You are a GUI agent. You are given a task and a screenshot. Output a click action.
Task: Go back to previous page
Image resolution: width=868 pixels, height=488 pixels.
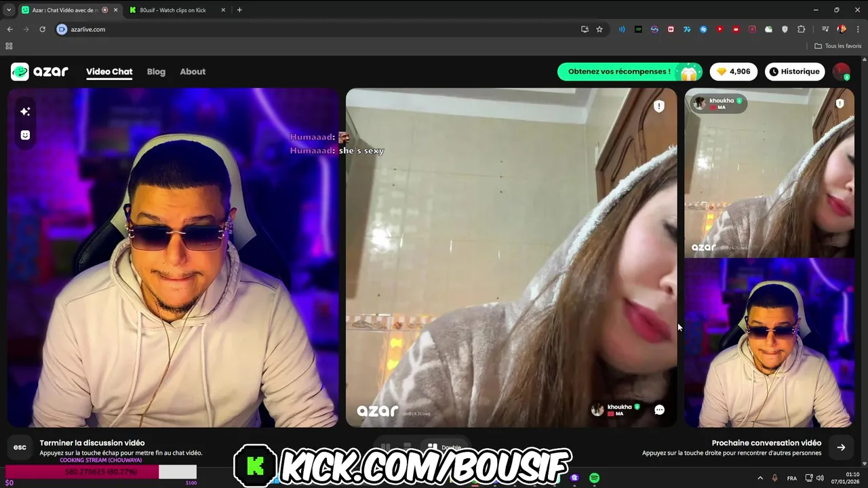coord(9,29)
